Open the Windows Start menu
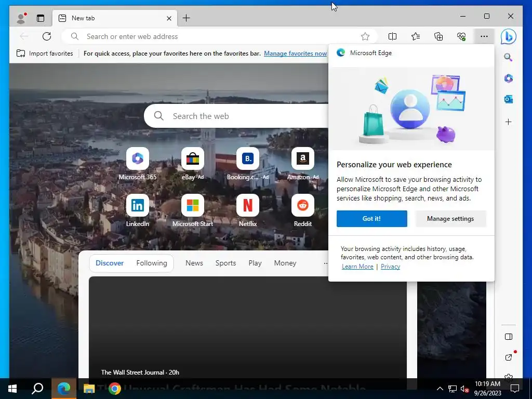The width and height of the screenshot is (532, 399). [x=12, y=389]
